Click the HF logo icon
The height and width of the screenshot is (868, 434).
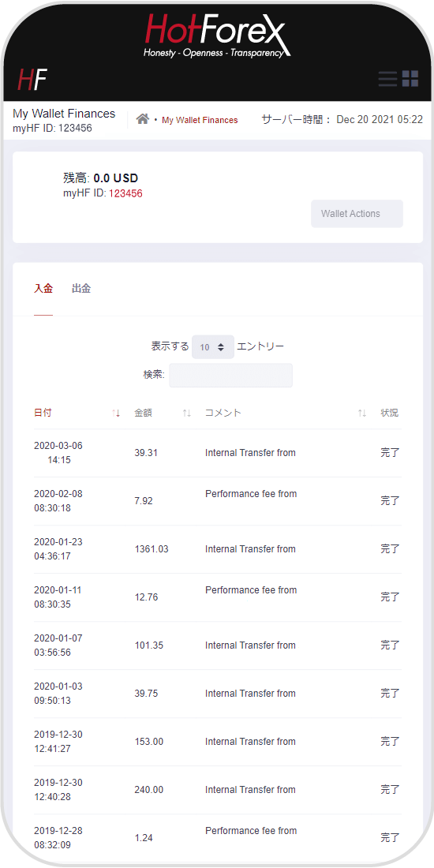click(32, 80)
